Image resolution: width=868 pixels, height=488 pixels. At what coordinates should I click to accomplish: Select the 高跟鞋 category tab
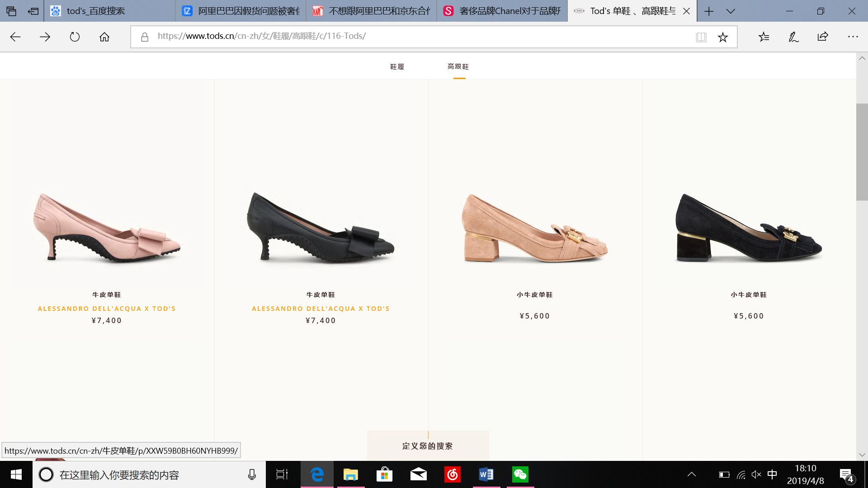coord(458,67)
